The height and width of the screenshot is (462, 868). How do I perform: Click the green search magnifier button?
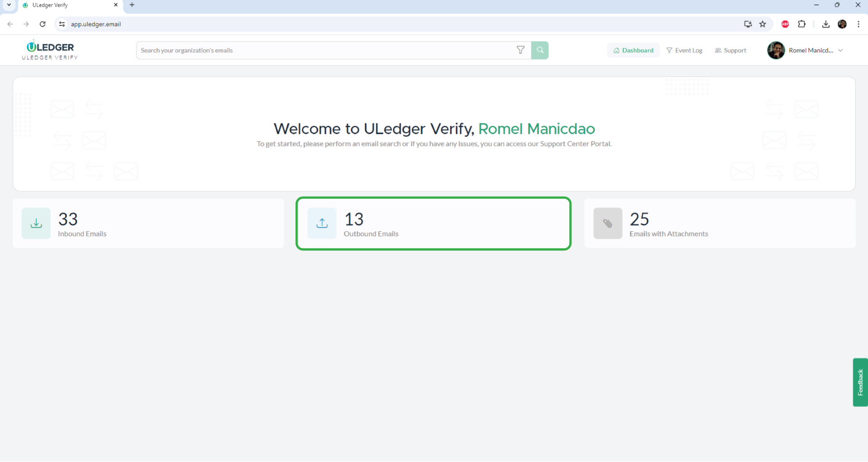point(540,50)
